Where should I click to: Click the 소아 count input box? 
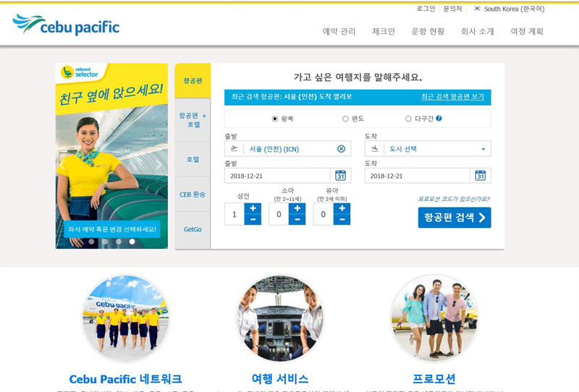[x=279, y=214]
